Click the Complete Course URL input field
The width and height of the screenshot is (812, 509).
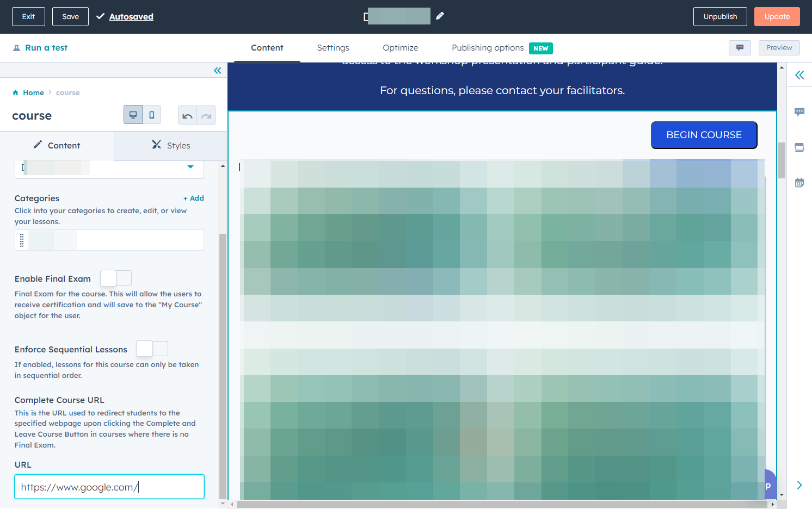(109, 487)
